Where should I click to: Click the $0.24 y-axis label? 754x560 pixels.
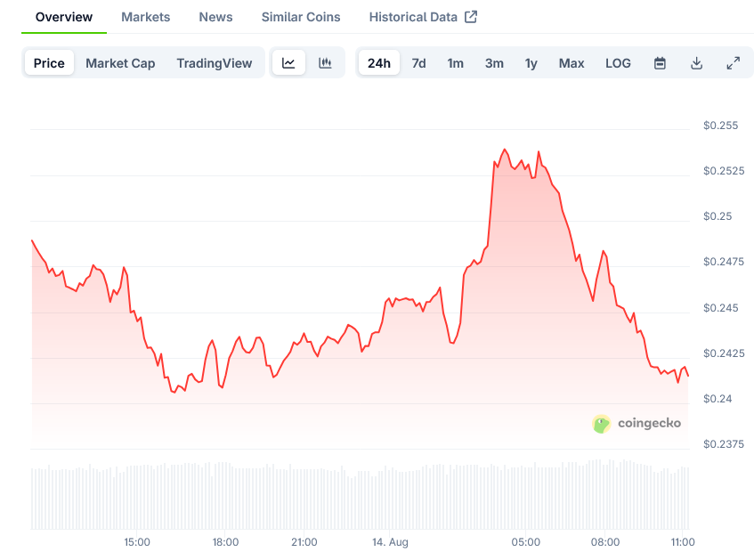coord(718,399)
